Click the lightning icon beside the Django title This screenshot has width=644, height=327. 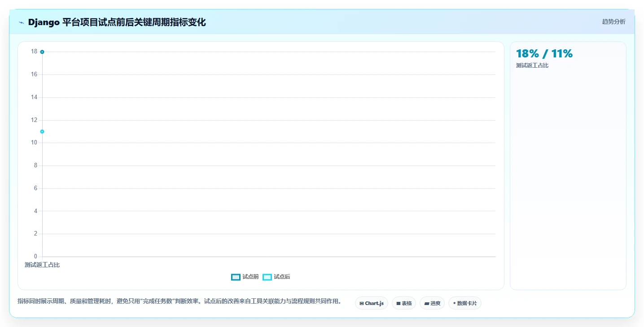(21, 22)
